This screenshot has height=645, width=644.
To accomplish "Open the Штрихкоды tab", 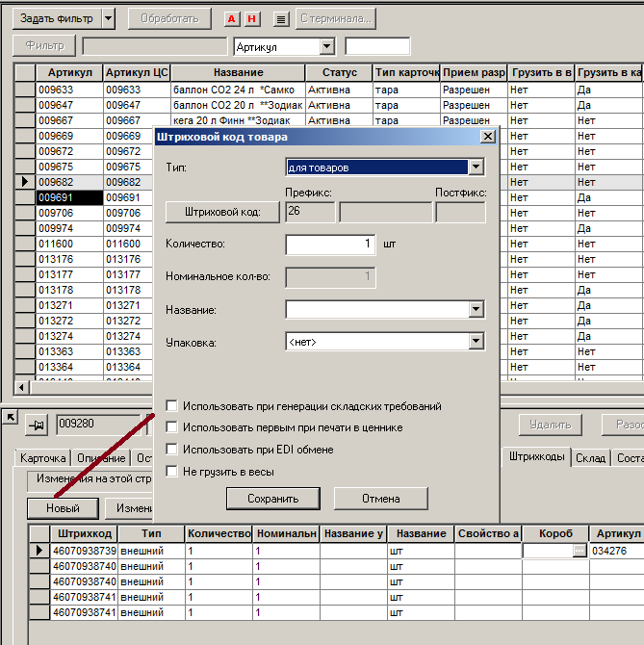I will [536, 456].
